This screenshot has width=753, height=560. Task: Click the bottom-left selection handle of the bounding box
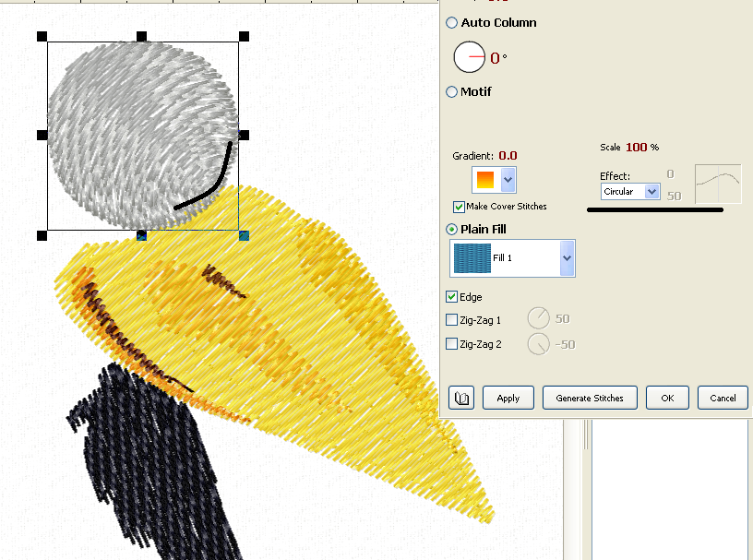(x=42, y=236)
